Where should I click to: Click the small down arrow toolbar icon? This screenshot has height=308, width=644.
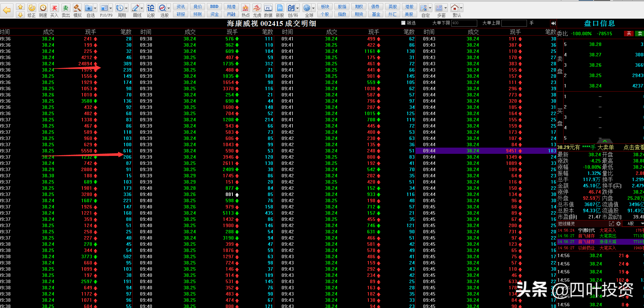[20, 15]
